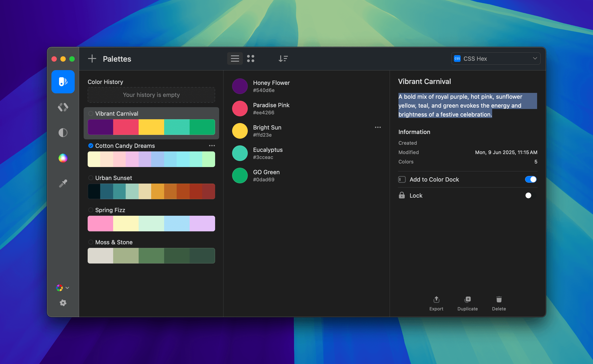Click the empty Color History area
This screenshot has width=593, height=364.
point(151,95)
